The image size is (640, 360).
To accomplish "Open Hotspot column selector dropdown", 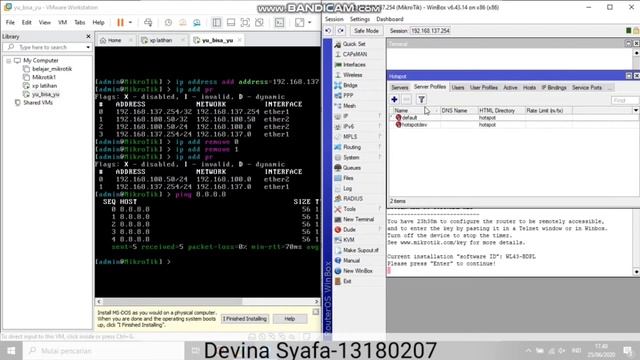I will click(636, 110).
